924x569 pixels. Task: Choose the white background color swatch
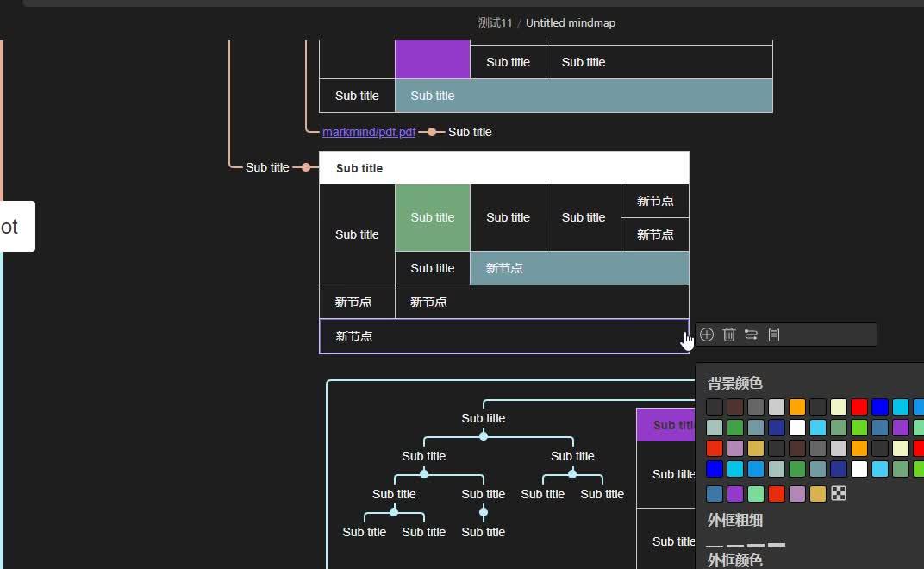pos(797,428)
